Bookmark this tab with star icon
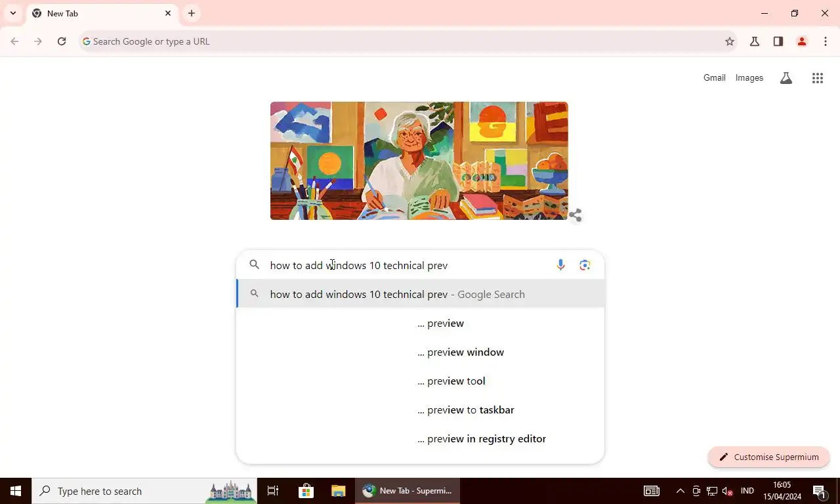Viewport: 840px width, 504px height. pyautogui.click(x=730, y=41)
